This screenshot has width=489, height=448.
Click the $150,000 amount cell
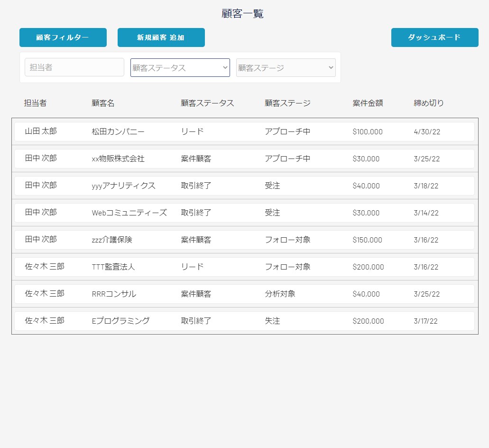367,240
